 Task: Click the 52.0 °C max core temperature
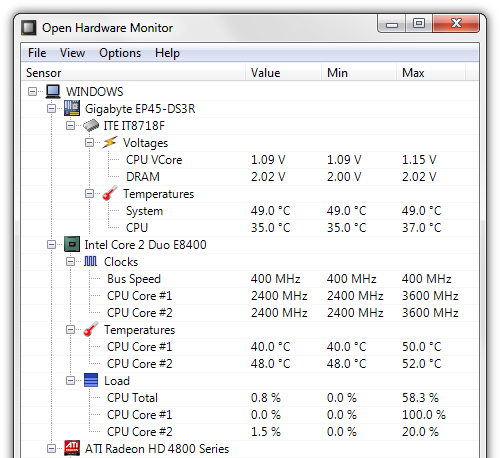421,364
